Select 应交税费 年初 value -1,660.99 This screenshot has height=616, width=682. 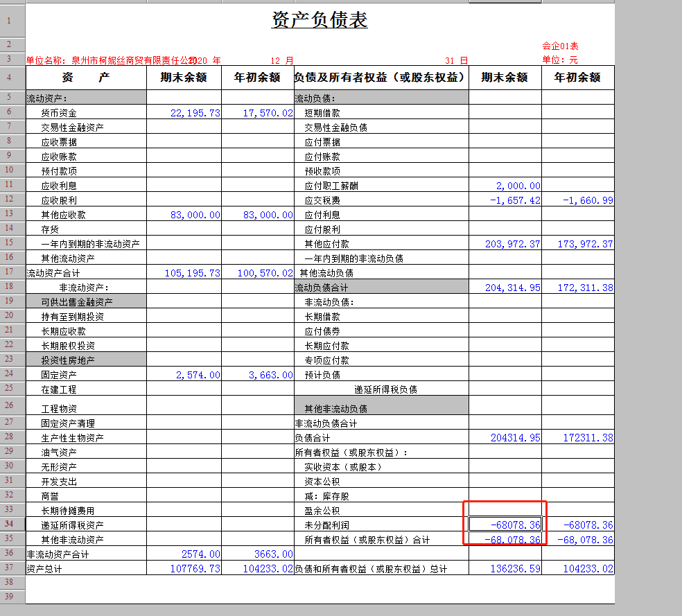tap(578, 200)
